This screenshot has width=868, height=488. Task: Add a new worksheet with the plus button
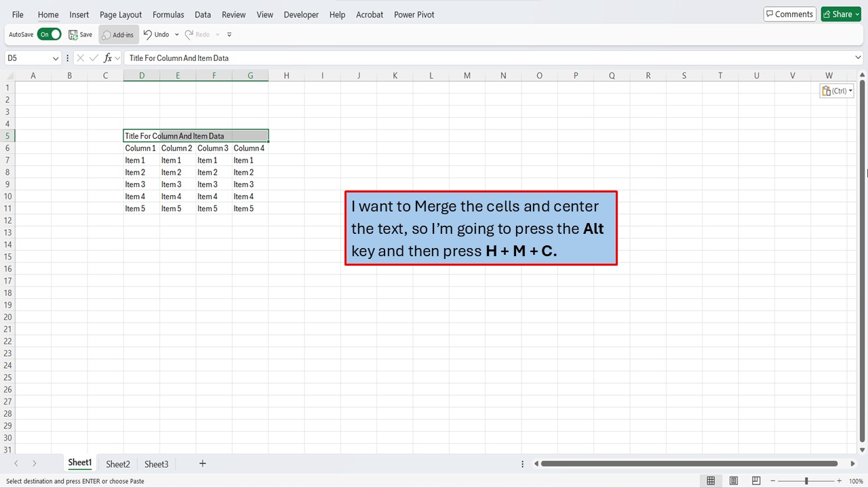click(x=202, y=464)
